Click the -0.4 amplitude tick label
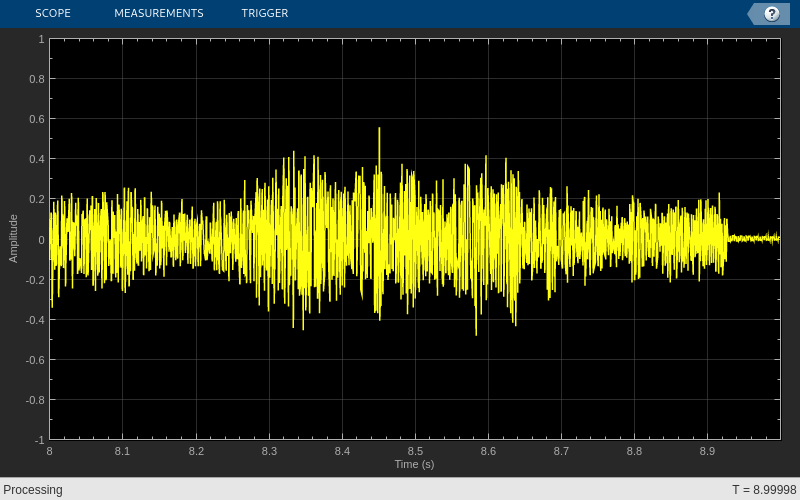This screenshot has width=800, height=500. pos(35,320)
